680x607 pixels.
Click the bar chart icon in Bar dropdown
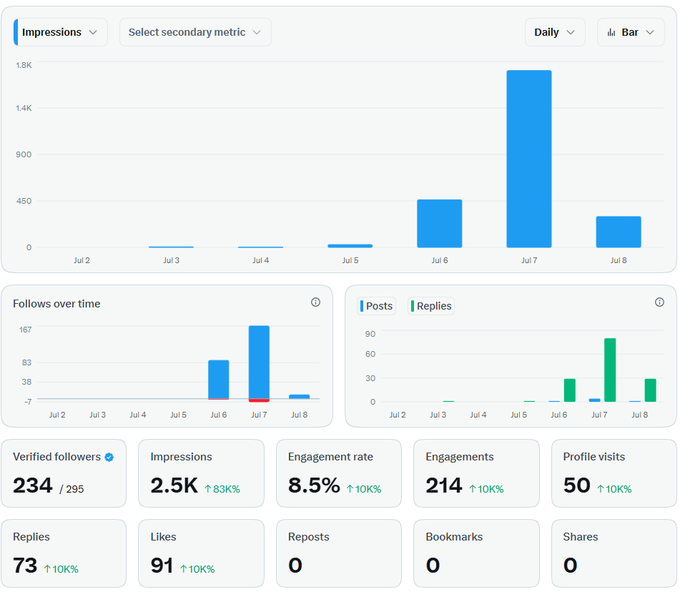611,33
